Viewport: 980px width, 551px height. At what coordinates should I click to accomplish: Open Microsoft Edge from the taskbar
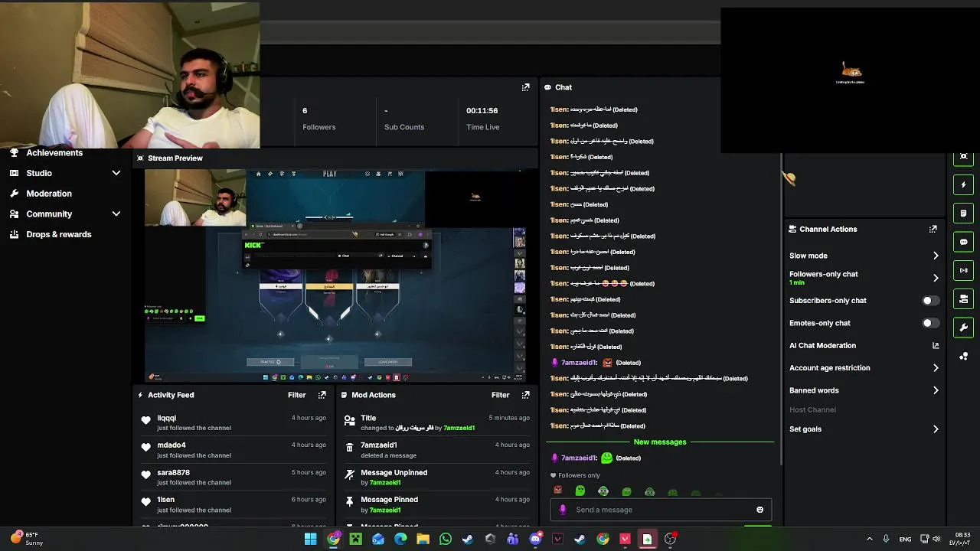[x=400, y=539]
